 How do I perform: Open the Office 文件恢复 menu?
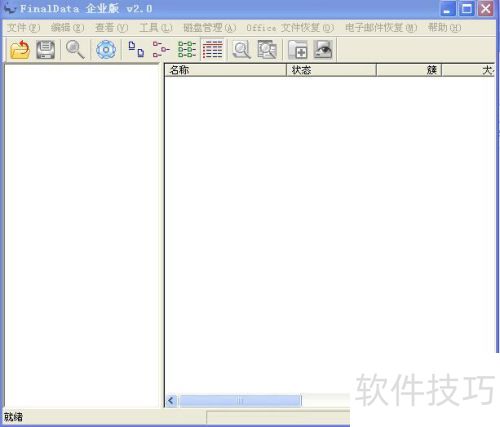tap(290, 28)
